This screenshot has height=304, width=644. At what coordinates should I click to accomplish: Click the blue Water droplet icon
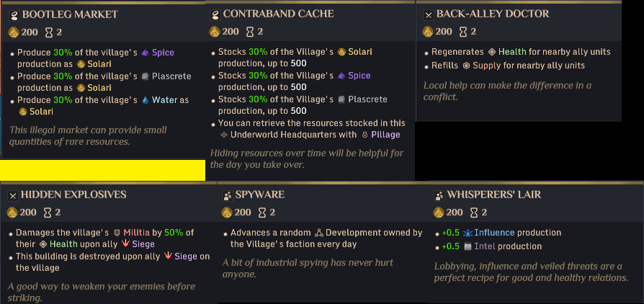click(x=146, y=99)
